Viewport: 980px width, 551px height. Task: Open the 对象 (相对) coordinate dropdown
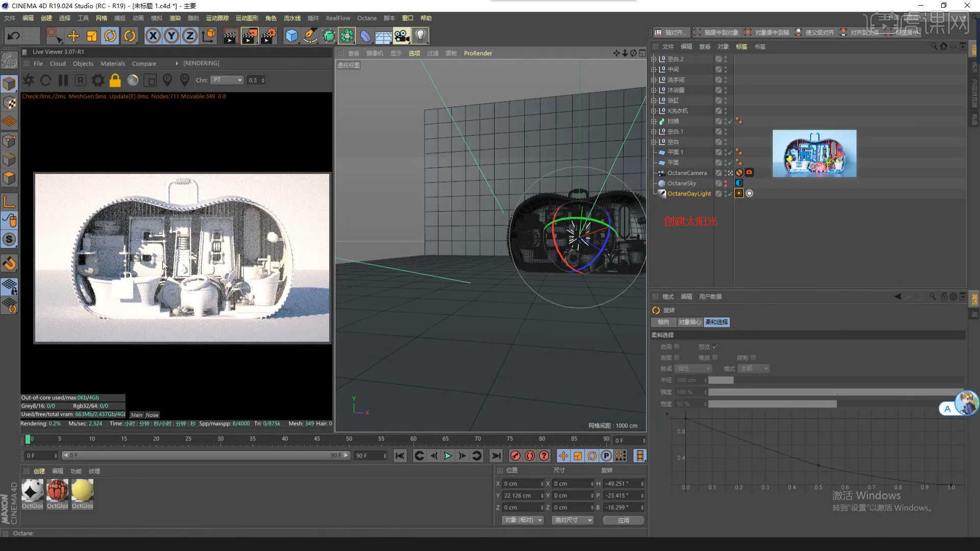click(523, 520)
